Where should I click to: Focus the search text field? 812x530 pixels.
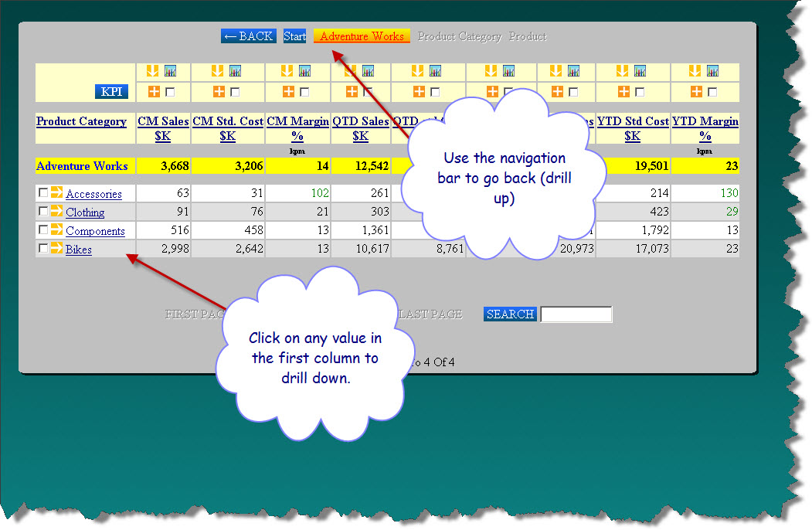(x=576, y=314)
